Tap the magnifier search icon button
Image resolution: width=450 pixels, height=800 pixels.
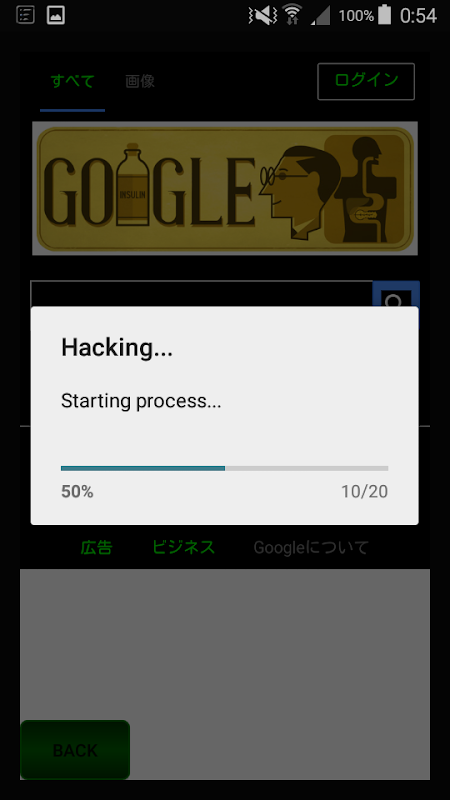click(396, 294)
